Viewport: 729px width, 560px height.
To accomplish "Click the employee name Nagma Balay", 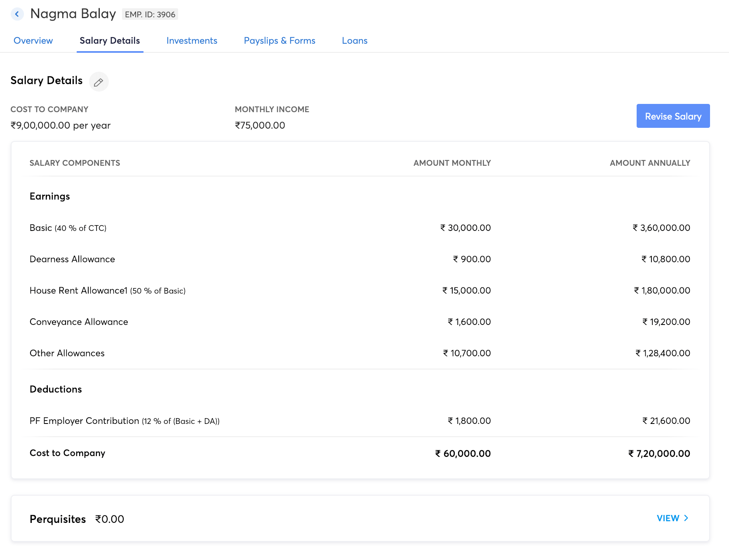I will (73, 14).
